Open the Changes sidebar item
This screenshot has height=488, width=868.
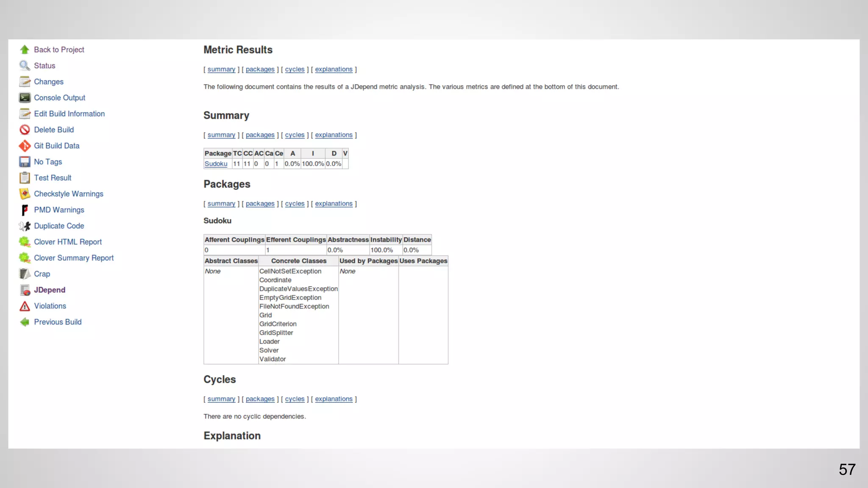click(48, 82)
